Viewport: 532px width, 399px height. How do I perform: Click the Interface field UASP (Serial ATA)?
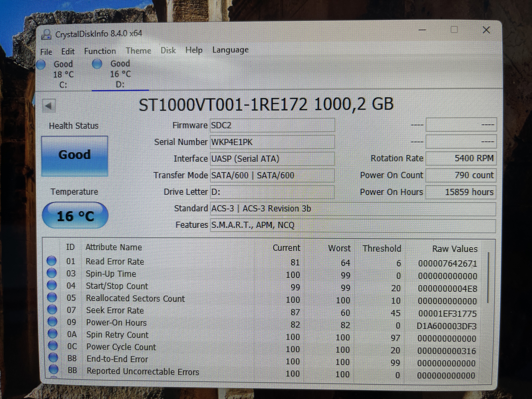272,158
